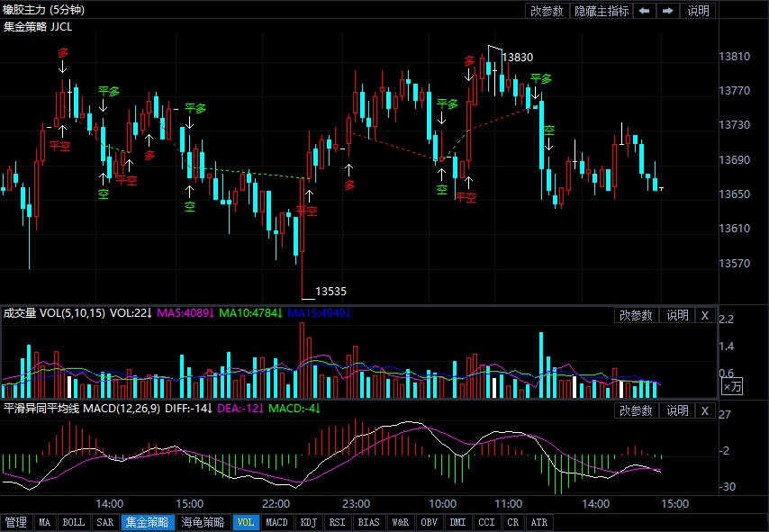Close the volume panel with its X

pyautogui.click(x=705, y=315)
